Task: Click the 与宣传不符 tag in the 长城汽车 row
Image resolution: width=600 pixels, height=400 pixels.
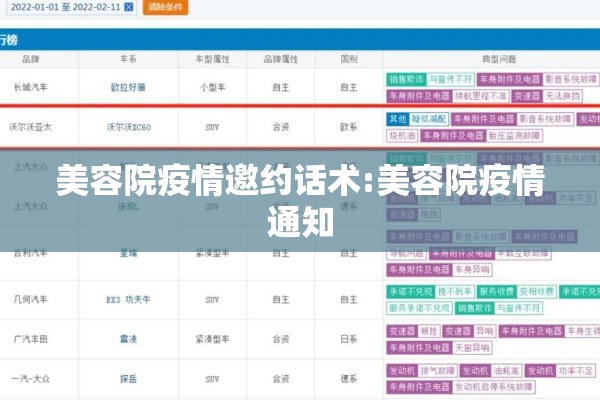Action: tap(450, 79)
